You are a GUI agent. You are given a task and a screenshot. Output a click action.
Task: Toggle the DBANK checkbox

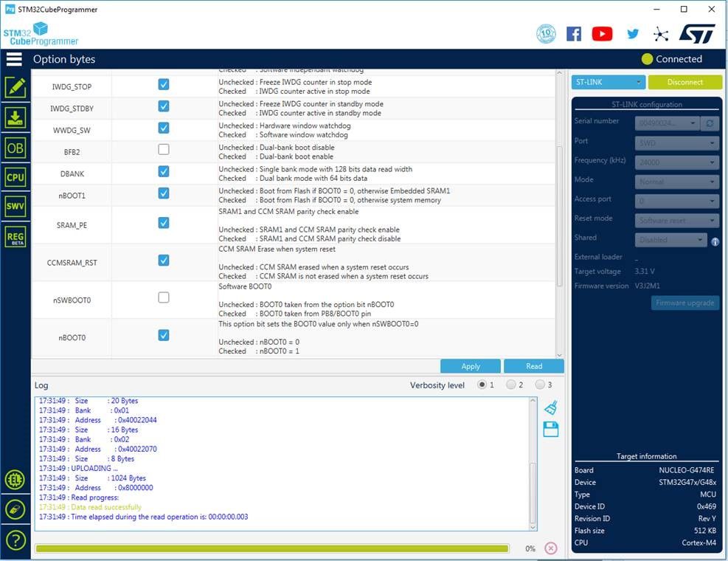[x=164, y=171]
